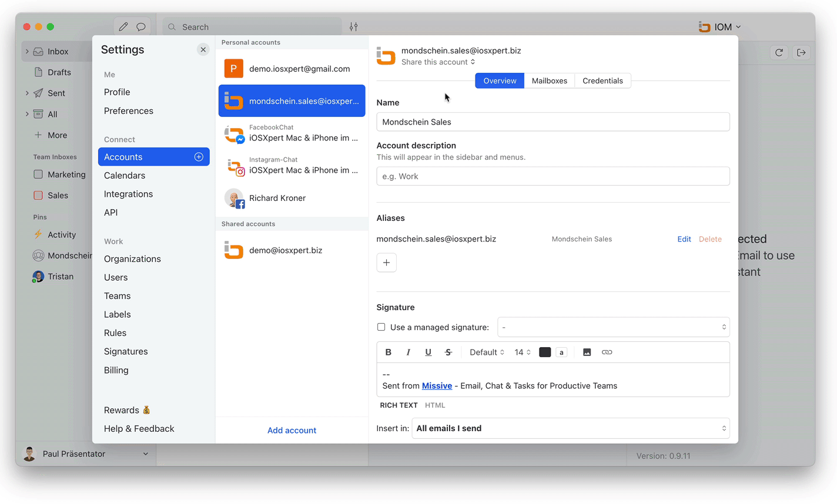Expand the Sent folder chevron
This screenshot has width=837, height=504.
[x=27, y=93]
